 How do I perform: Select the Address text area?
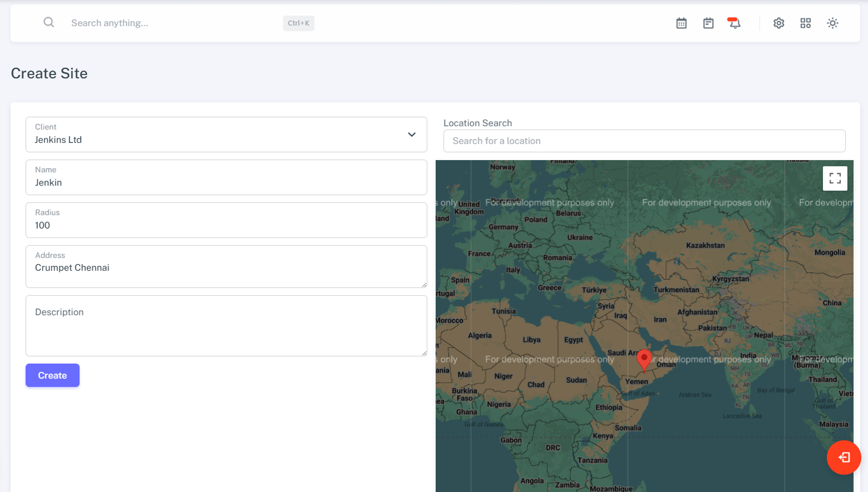point(226,267)
